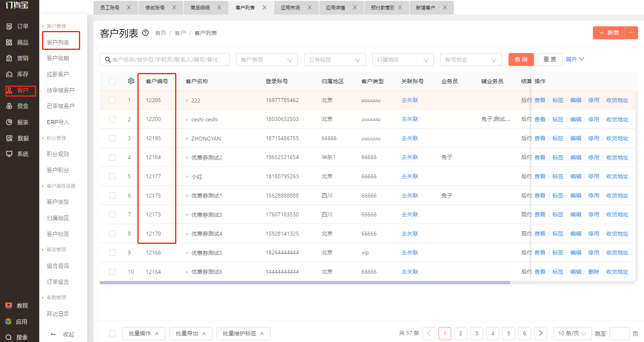Open 客户账期 in the submenu

(x=58, y=58)
